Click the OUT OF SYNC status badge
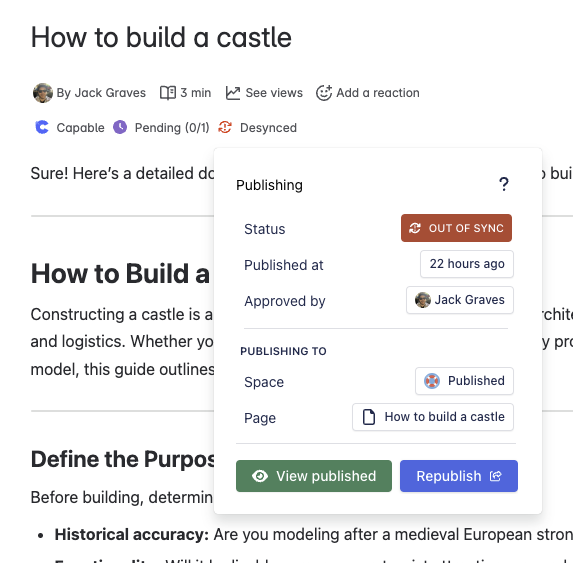 [x=456, y=228]
